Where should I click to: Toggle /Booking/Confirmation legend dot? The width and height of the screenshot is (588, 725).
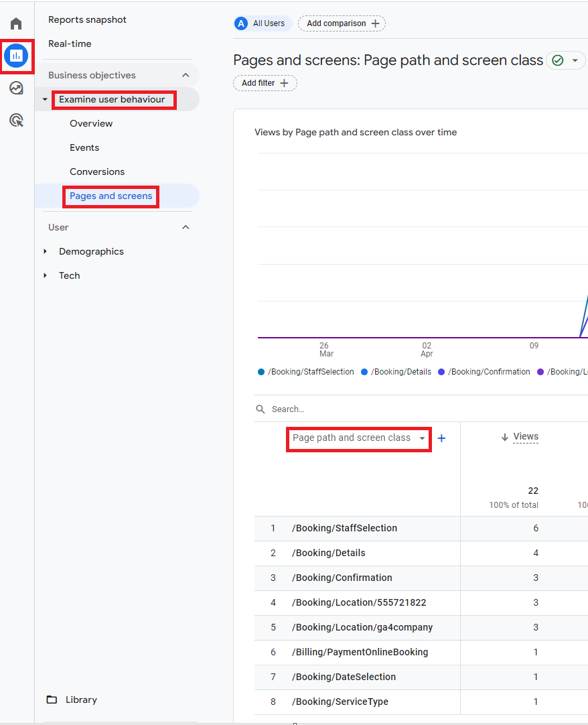click(x=441, y=372)
